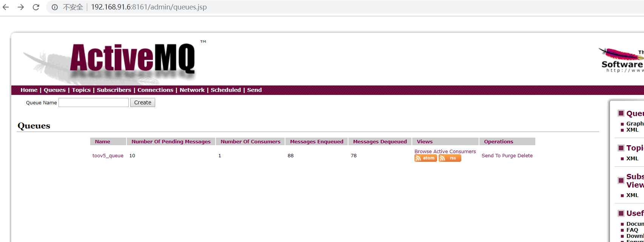
Task: Click Browse link for toov5_queue
Action: tap(423, 152)
